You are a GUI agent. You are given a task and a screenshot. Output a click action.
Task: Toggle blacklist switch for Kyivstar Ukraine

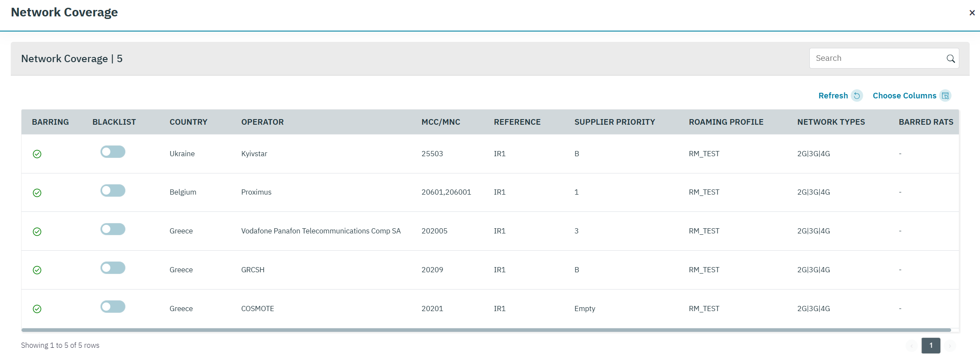coord(113,152)
